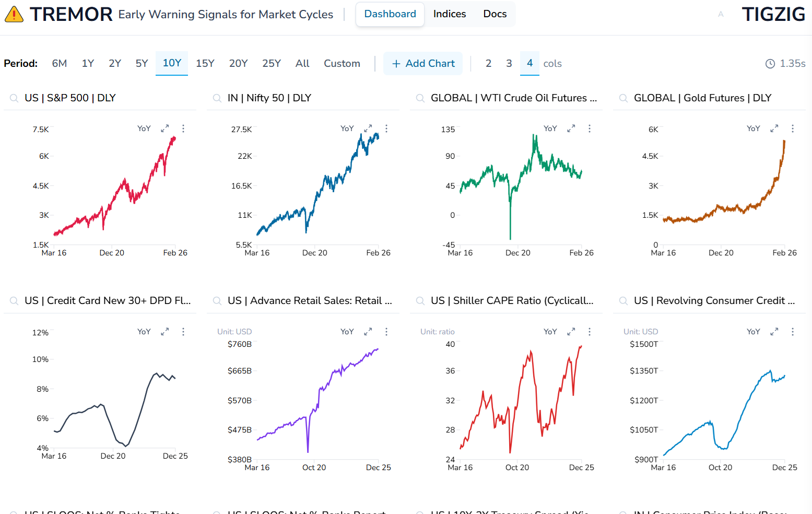The height and width of the screenshot is (514, 812).
Task: Select the 10Y period
Action: pyautogui.click(x=172, y=63)
